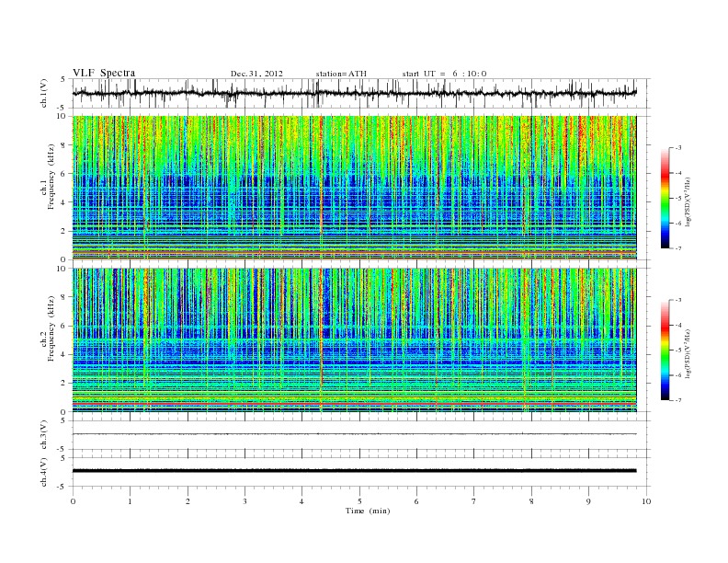This screenshot has width=728, height=563.
Task: Click the "ch.3(V)" axis label
Action: point(44,435)
